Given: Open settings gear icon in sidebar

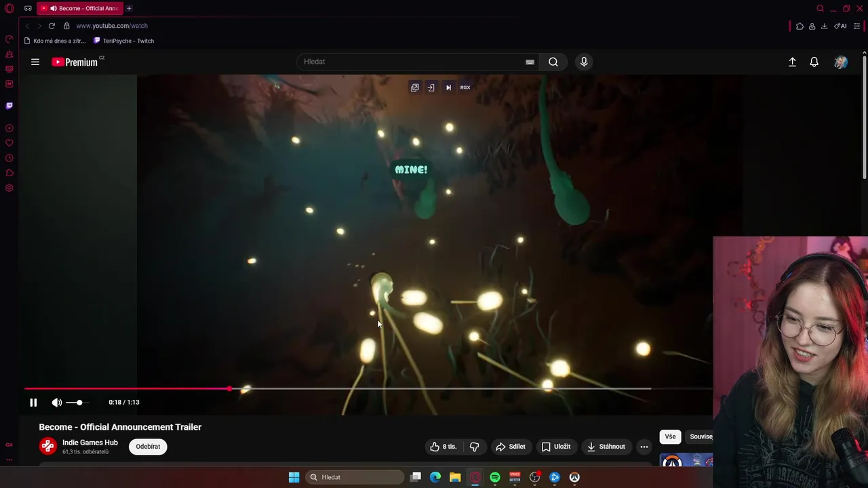Looking at the screenshot, I should coord(9,188).
